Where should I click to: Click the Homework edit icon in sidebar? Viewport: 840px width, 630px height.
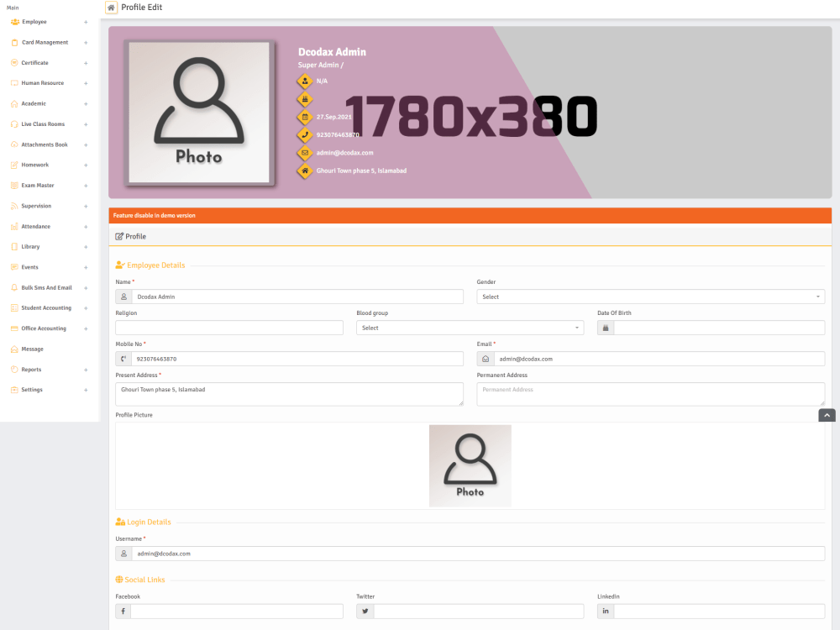(14, 165)
